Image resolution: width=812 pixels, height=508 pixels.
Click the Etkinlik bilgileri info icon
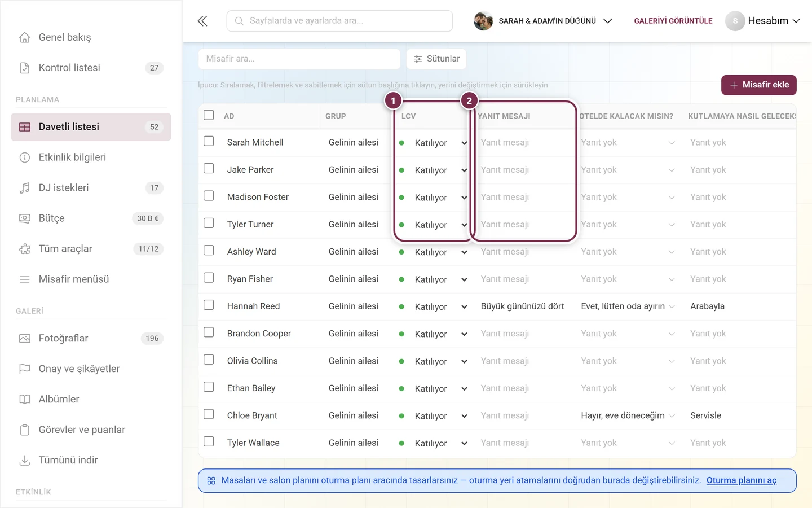[x=25, y=157]
